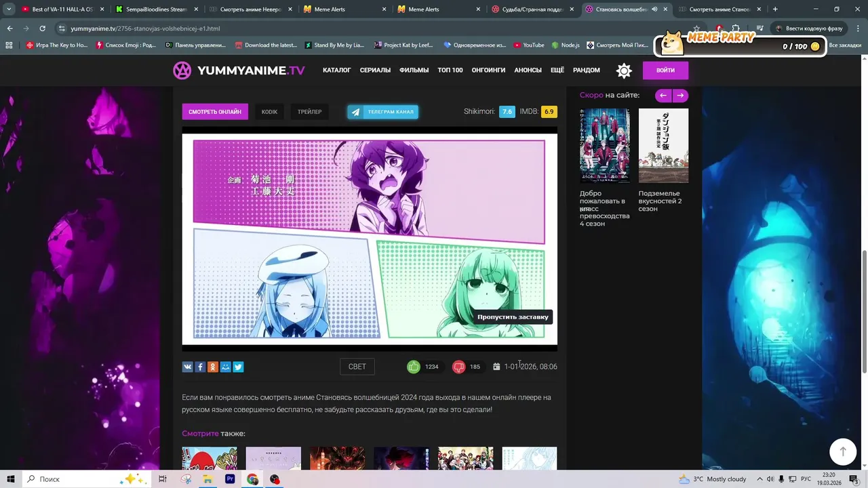The image size is (868, 488).
Task: Reload the current page
Action: click(x=42, y=28)
